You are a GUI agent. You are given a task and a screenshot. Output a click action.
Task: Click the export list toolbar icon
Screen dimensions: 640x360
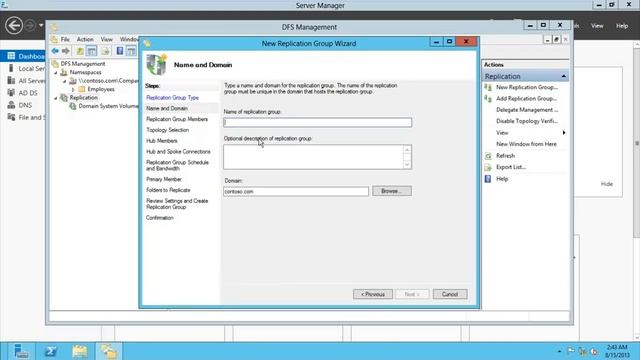click(x=106, y=51)
